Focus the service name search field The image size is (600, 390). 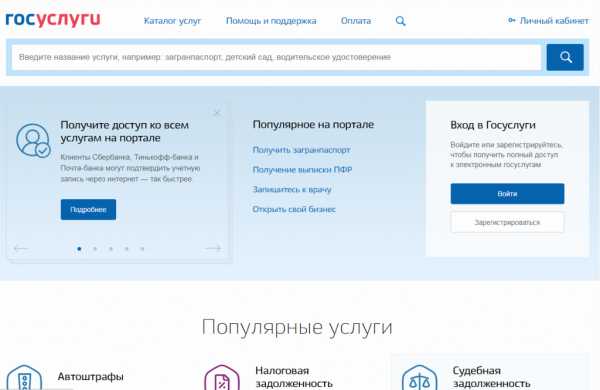[276, 57]
